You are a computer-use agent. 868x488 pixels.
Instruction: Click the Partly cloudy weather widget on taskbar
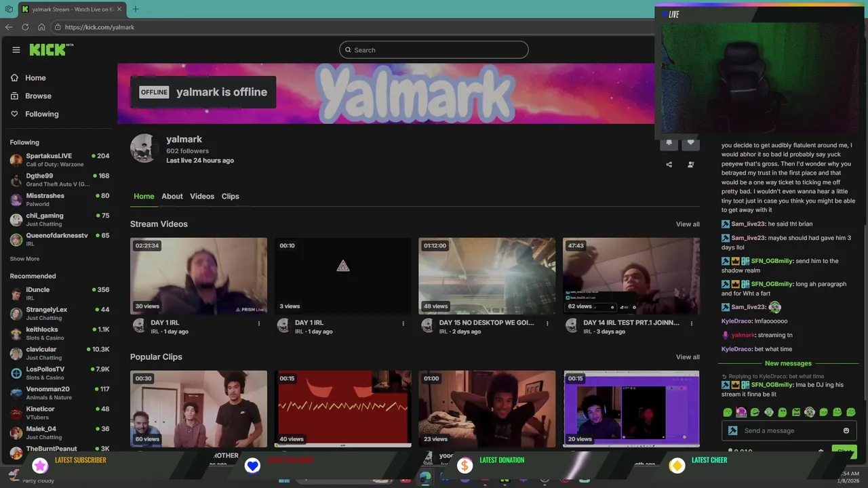tap(31, 479)
